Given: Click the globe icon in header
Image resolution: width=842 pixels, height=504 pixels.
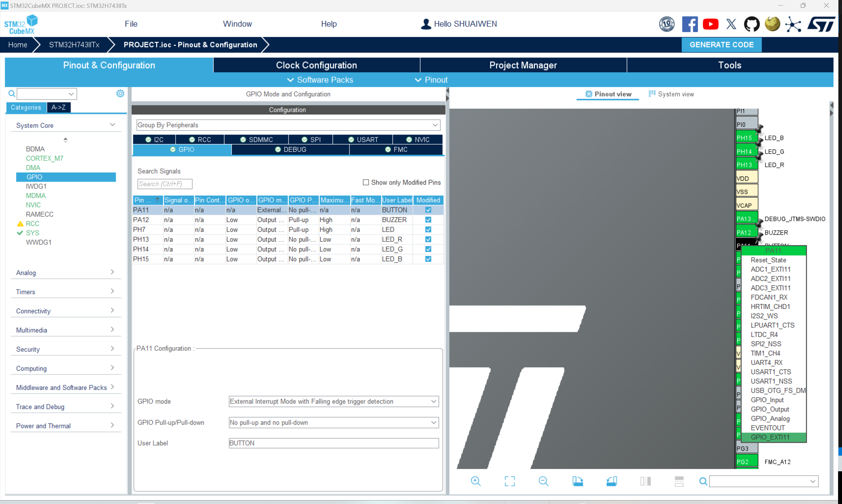Looking at the screenshot, I should 772,24.
